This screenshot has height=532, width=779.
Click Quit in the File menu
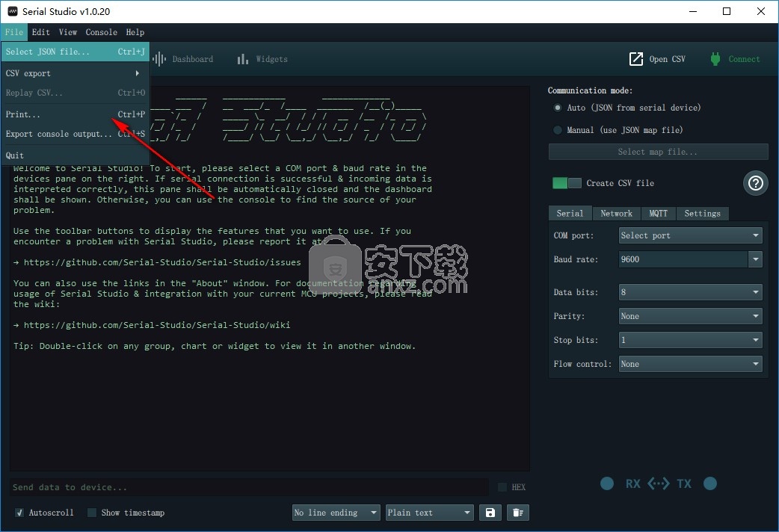tap(75, 155)
